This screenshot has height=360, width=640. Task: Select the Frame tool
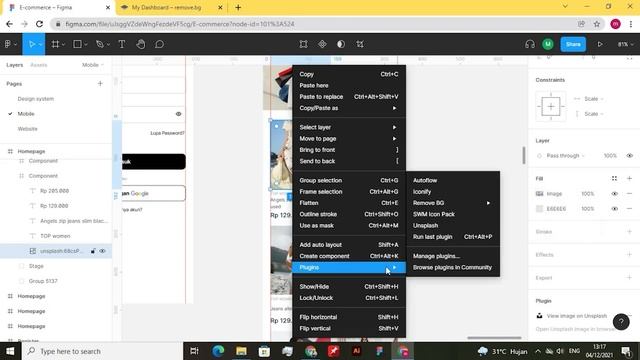tap(56, 44)
